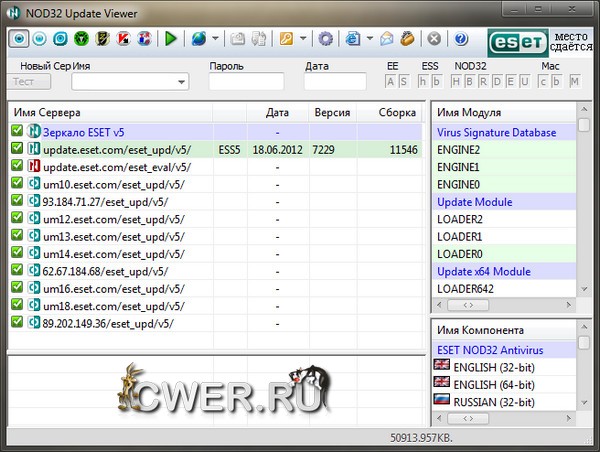
Task: Uncheck the update.eset.com/eset_upd/v5/ server checkbox
Action: (x=17, y=148)
